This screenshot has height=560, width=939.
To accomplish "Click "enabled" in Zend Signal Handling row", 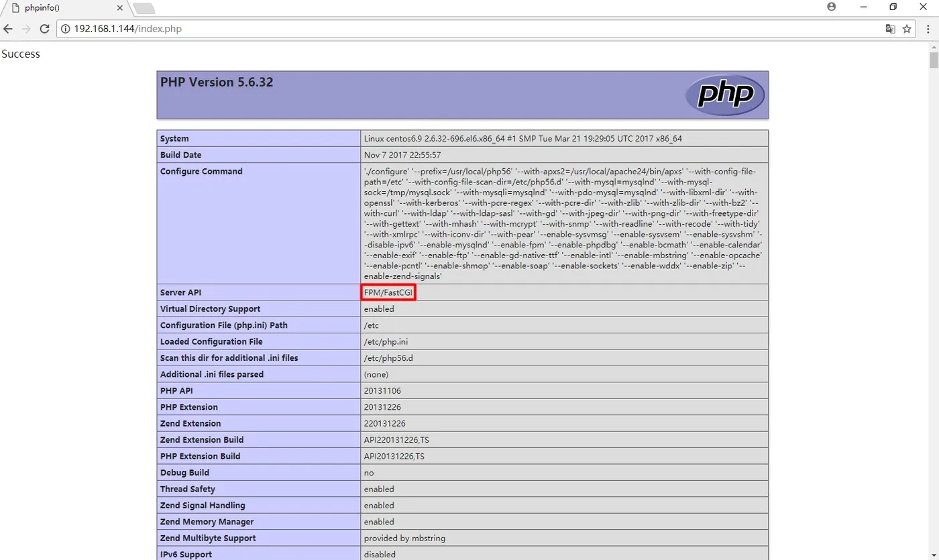I will pos(379,505).
